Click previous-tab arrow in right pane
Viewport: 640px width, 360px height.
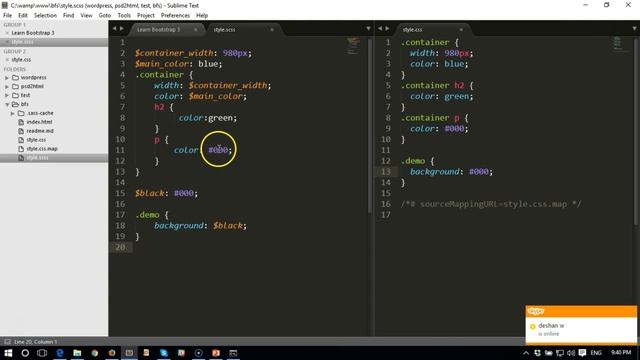(380, 29)
